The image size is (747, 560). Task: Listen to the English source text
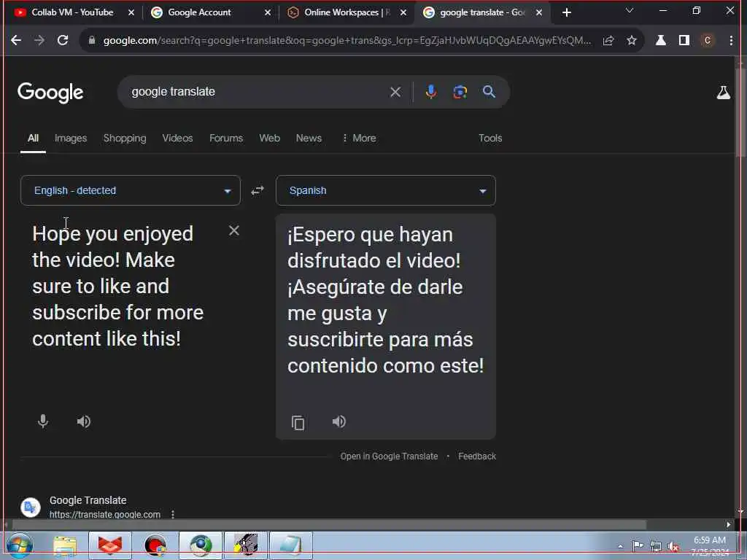click(x=84, y=421)
